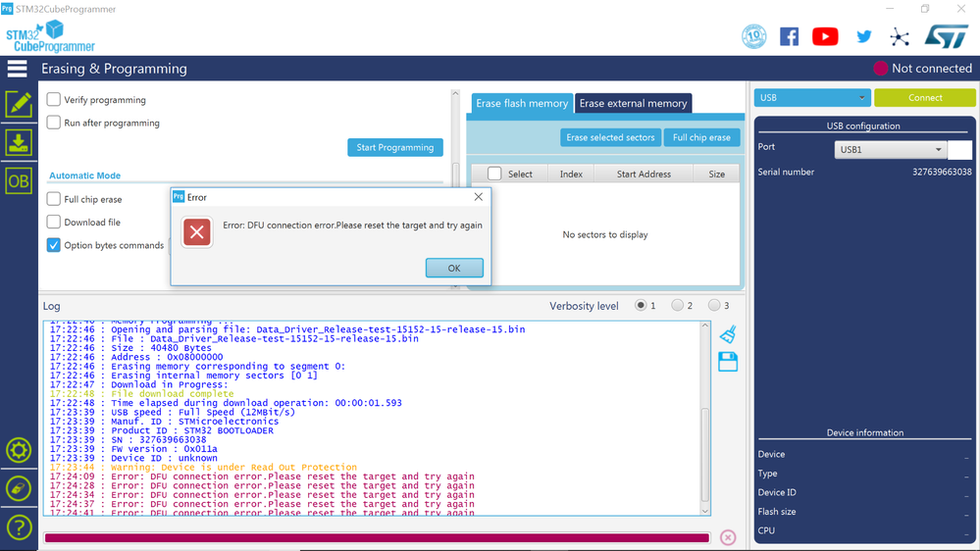Tick Full chip erase checkbox
The width and height of the screenshot is (980, 551).
click(54, 199)
